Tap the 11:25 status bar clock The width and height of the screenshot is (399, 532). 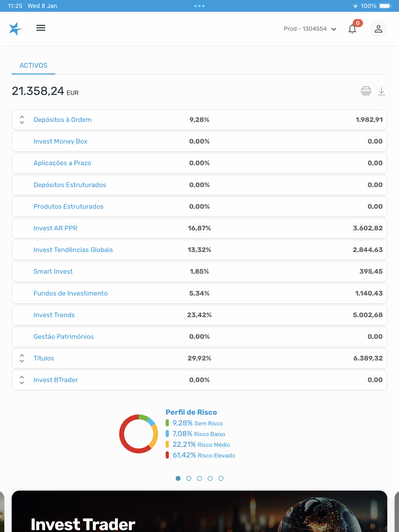15,6
